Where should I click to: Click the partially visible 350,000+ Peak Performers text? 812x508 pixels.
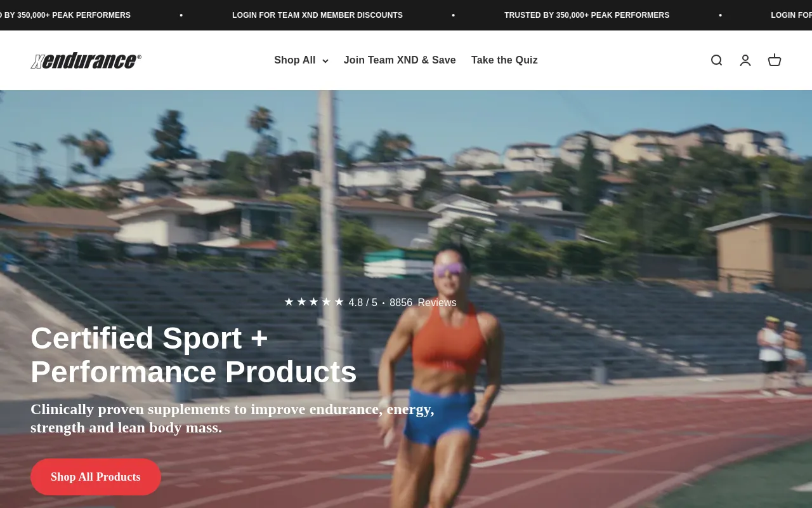[x=65, y=15]
